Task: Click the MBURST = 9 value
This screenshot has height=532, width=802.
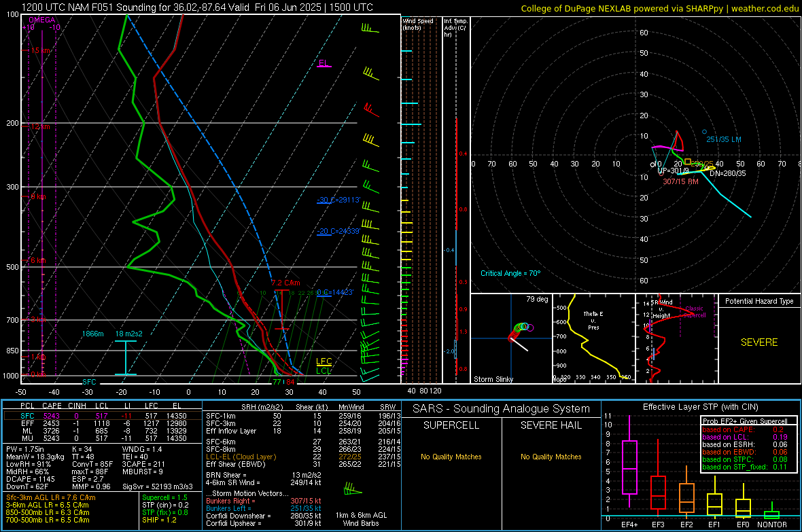Action: pyautogui.click(x=143, y=472)
